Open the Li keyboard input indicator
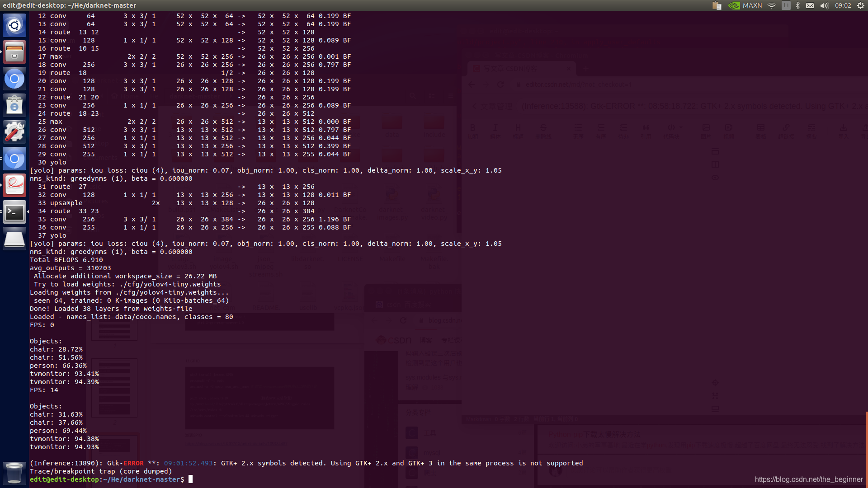868x488 pixels. (x=786, y=5)
